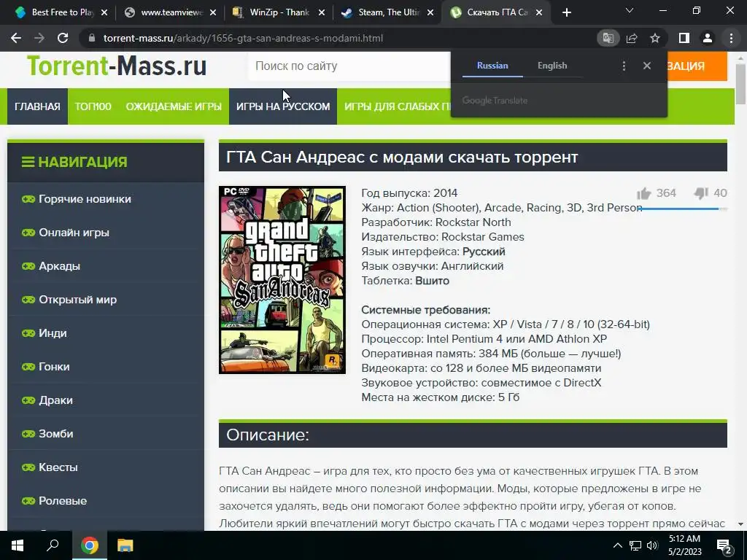
Task: Click the Chrome taskbar icon
Action: coord(90,545)
